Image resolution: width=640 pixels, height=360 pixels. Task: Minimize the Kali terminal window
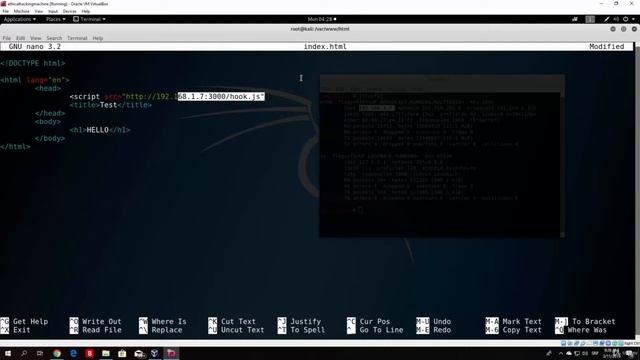[x=613, y=29]
